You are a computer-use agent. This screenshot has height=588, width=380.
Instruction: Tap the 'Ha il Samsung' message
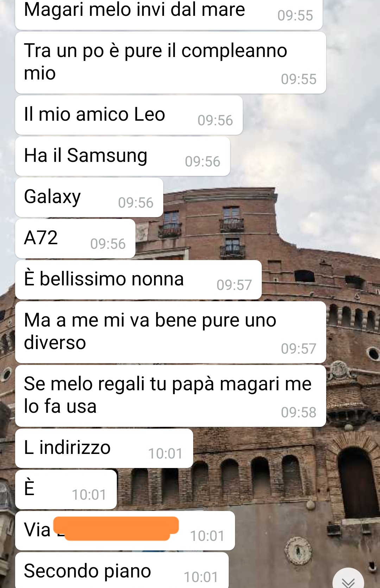click(122, 156)
